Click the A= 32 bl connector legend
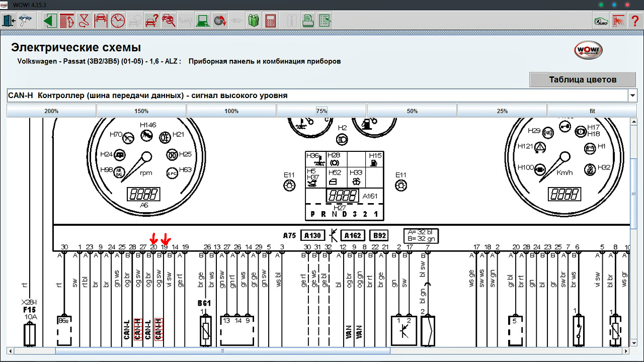 (x=421, y=235)
